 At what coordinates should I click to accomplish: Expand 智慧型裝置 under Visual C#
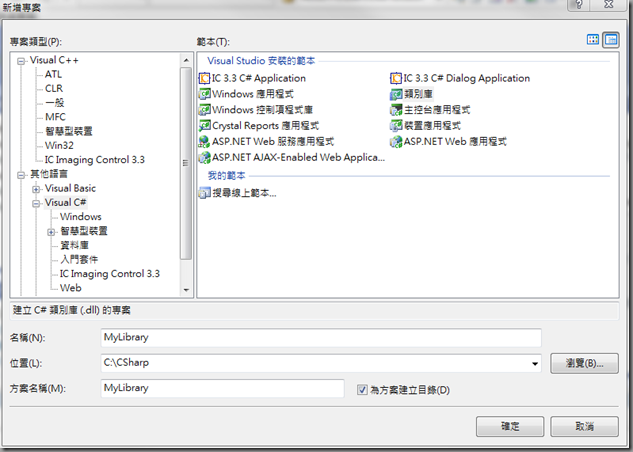pos(51,232)
